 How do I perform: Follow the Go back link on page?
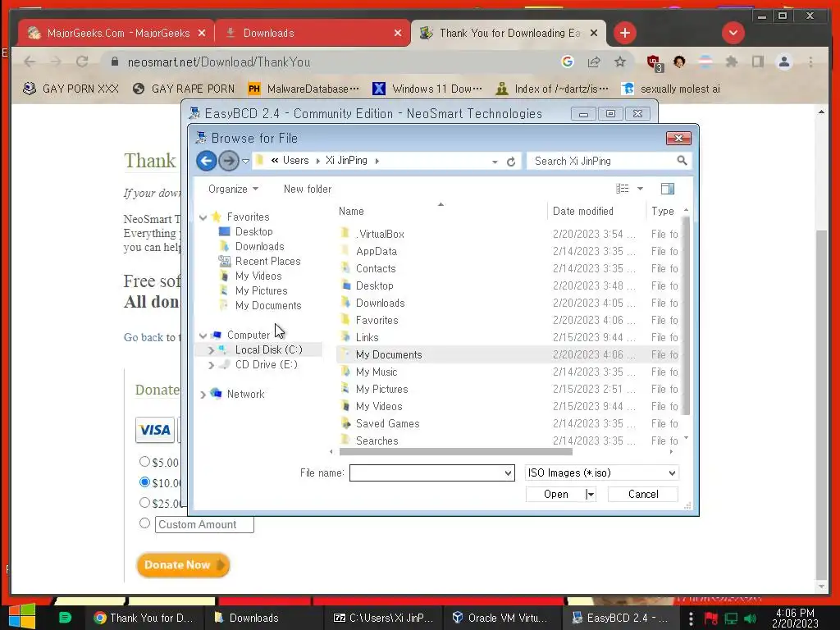tap(144, 337)
